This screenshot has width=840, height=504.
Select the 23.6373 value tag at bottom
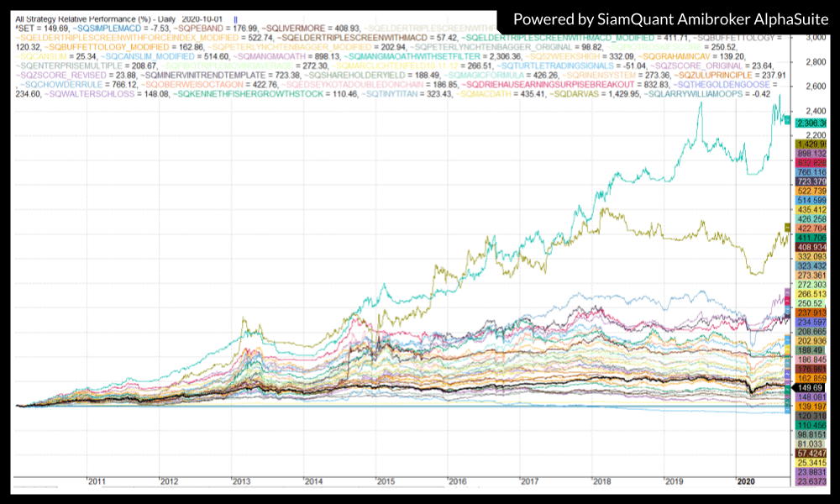point(806,481)
